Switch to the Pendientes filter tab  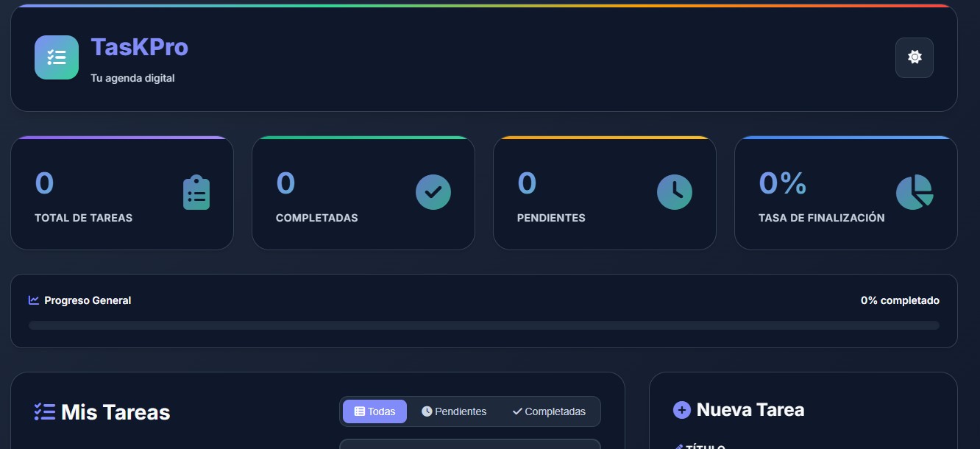(454, 411)
